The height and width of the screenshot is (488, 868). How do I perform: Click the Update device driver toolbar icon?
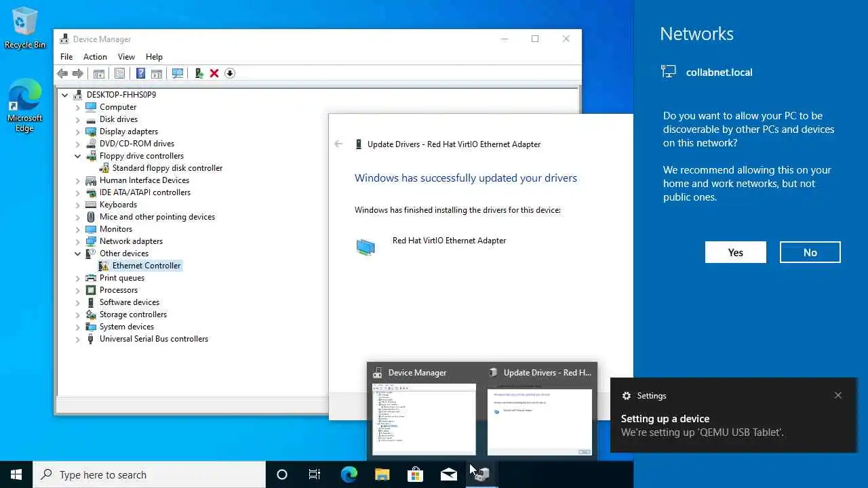tap(199, 73)
